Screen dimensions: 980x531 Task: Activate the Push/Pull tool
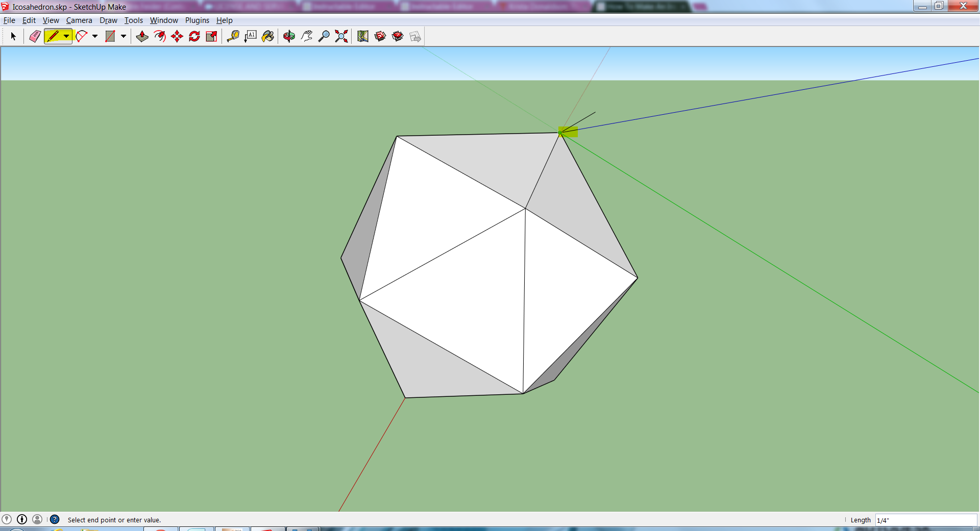(142, 36)
